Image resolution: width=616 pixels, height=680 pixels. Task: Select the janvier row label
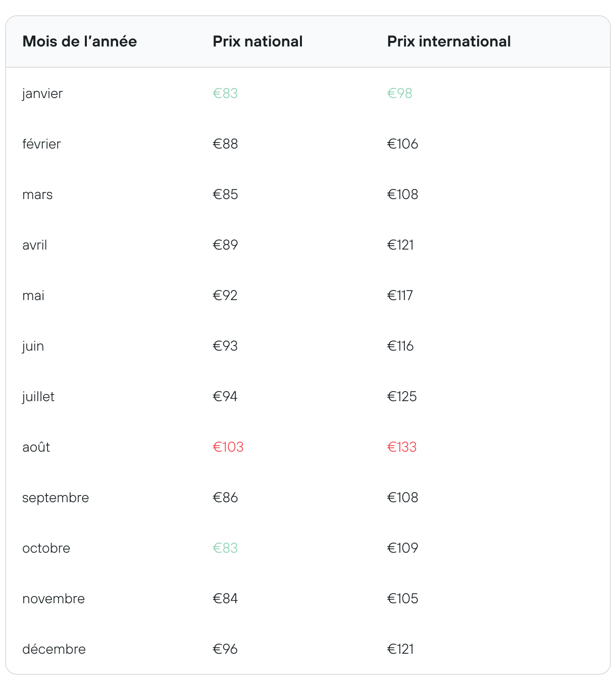point(42,94)
